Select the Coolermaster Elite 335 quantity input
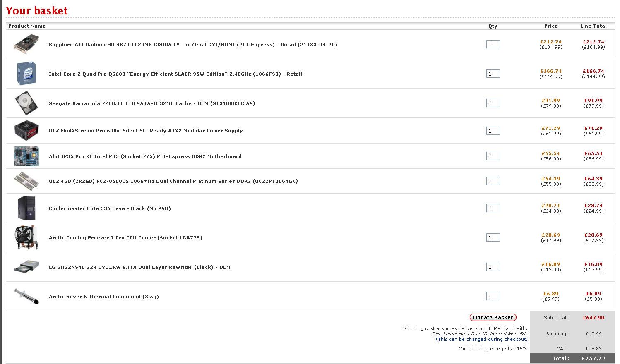This screenshot has height=364, width=620. coord(493,208)
